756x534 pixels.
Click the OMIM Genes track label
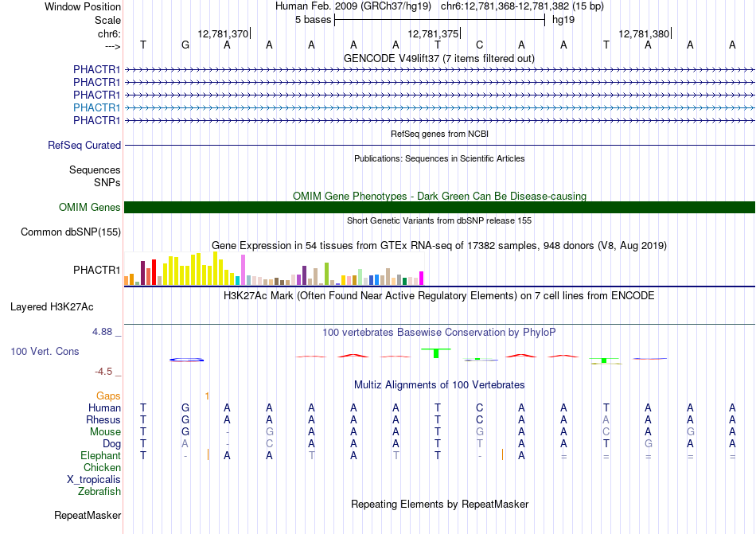(90, 207)
